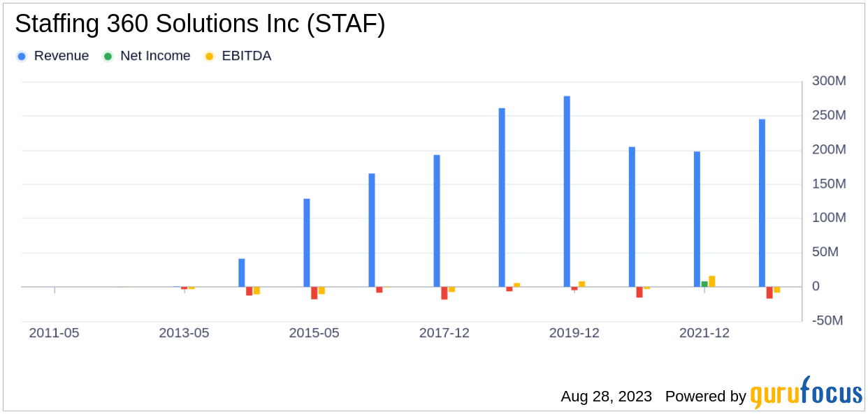The image size is (868, 414).
Task: Click the green net income bar at 2021-12
Action: click(x=704, y=284)
